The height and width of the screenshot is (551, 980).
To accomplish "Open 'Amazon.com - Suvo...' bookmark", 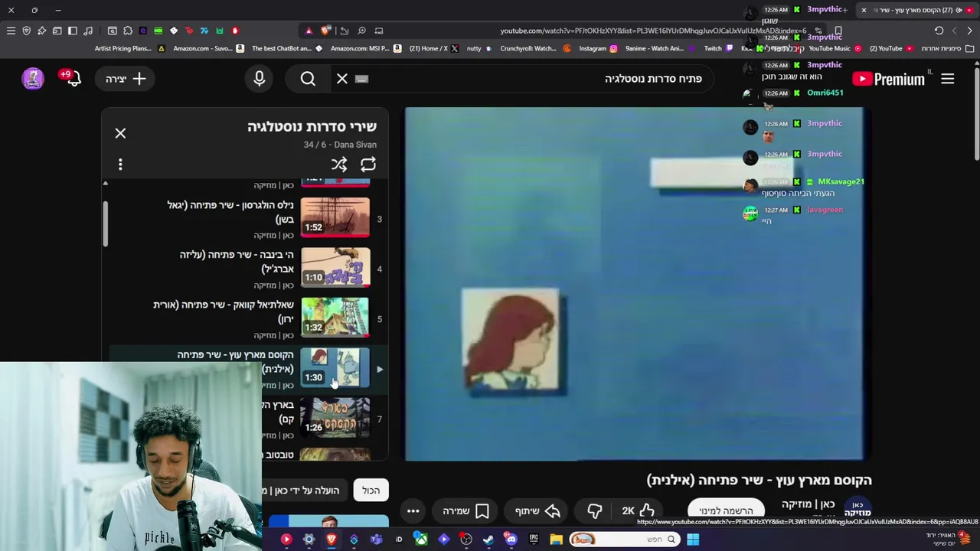I will coord(208,48).
